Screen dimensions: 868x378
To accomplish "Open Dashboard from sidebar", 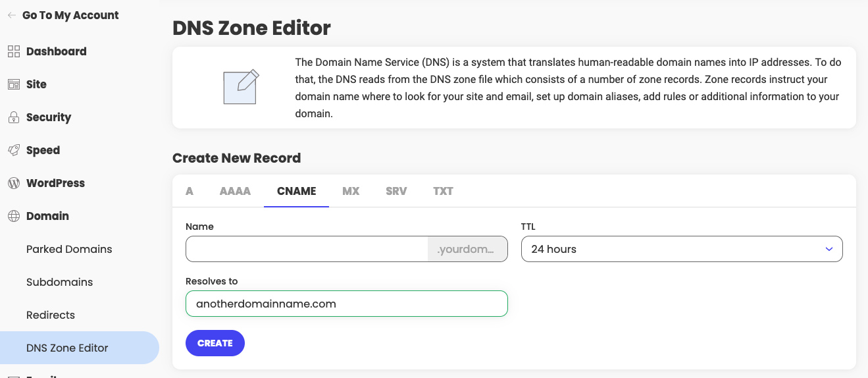I will tap(57, 51).
